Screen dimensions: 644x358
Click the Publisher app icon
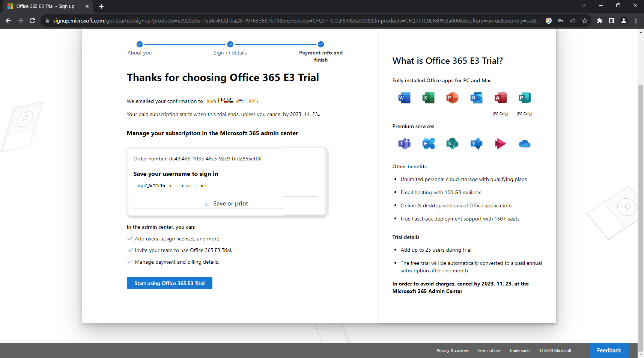(x=524, y=98)
